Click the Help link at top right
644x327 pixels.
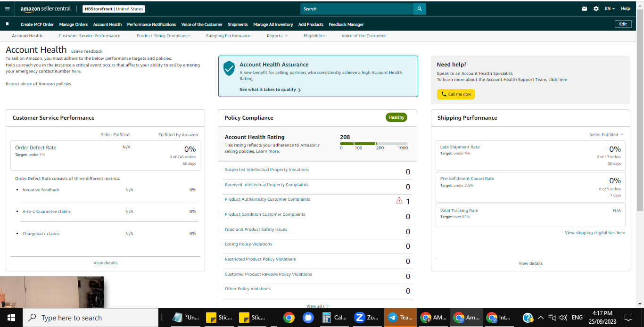pyautogui.click(x=626, y=8)
